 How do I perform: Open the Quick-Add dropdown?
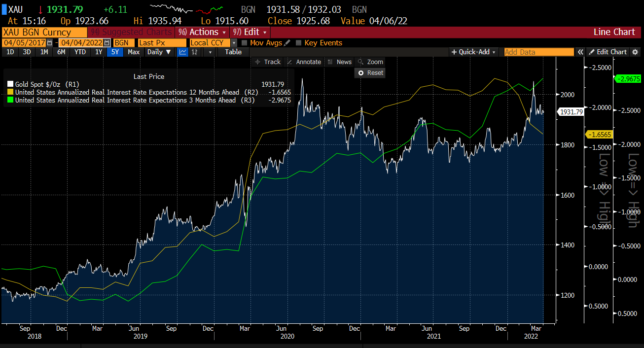473,52
